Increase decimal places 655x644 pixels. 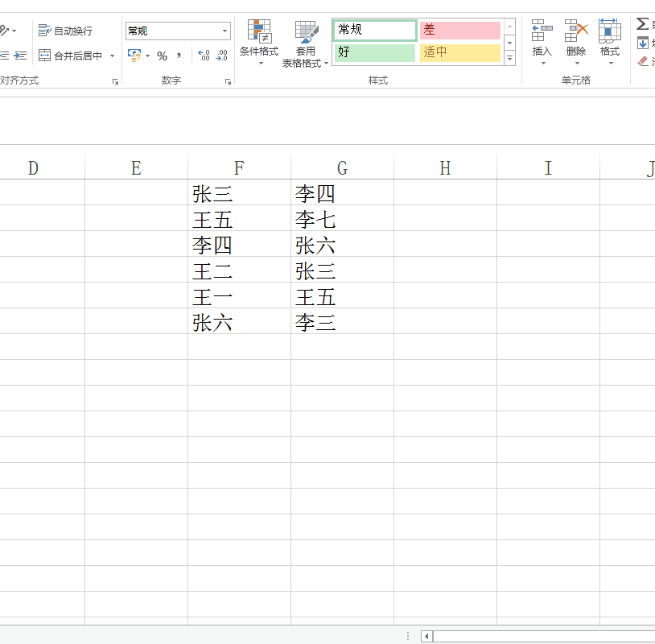click(204, 56)
